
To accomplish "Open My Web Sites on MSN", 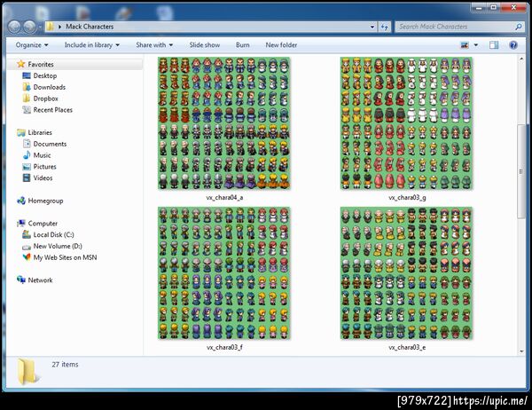I will pyautogui.click(x=65, y=257).
